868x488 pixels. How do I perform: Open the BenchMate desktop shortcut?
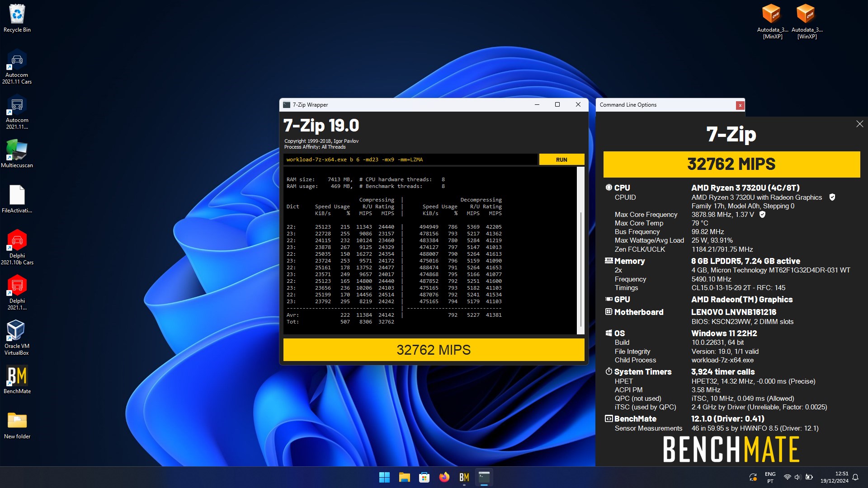[17, 380]
